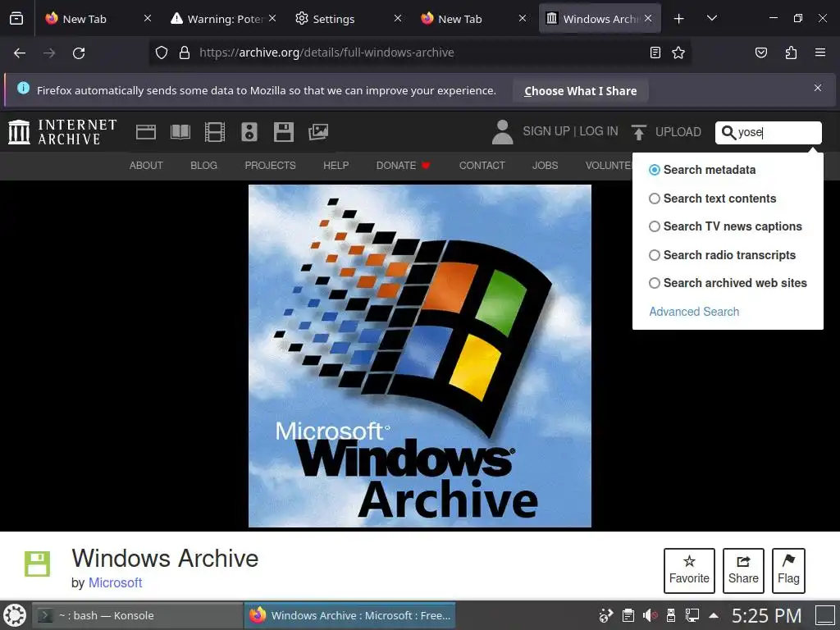This screenshot has width=840, height=630.
Task: Switch to the Settings tab
Action: tap(348, 19)
